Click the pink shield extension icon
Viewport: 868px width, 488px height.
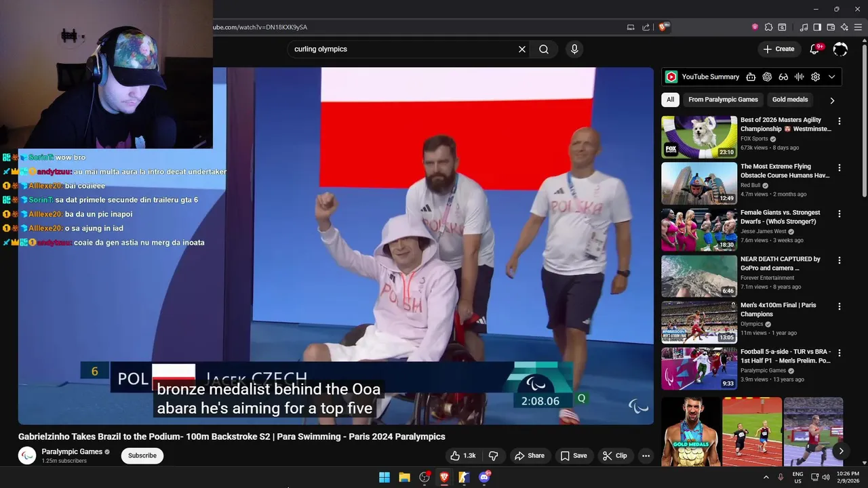[x=755, y=27]
